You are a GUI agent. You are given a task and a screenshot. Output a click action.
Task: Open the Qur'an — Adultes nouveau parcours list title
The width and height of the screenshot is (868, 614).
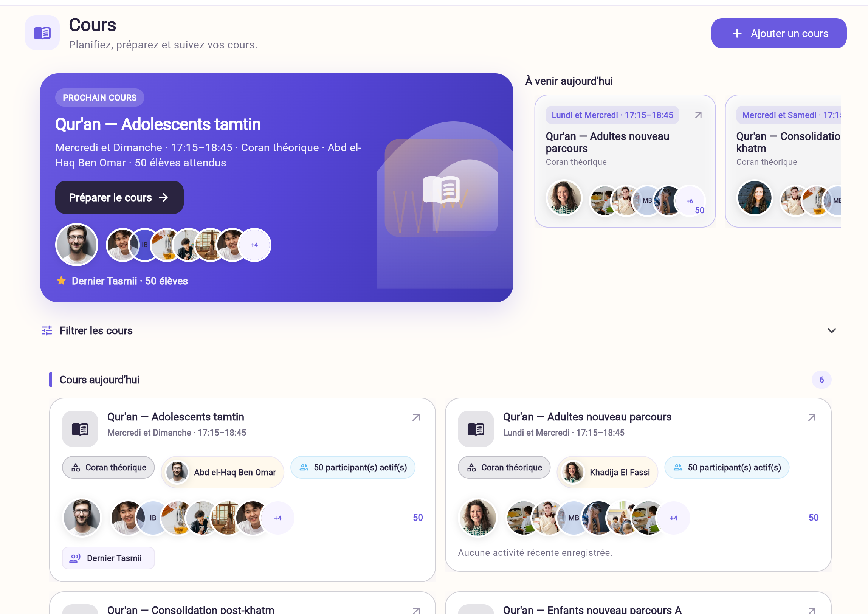[x=587, y=417]
